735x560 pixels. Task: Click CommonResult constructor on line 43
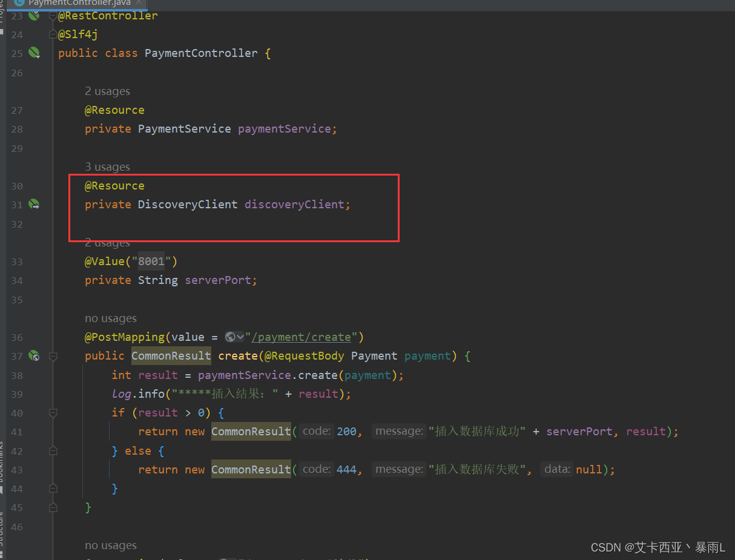(251, 470)
